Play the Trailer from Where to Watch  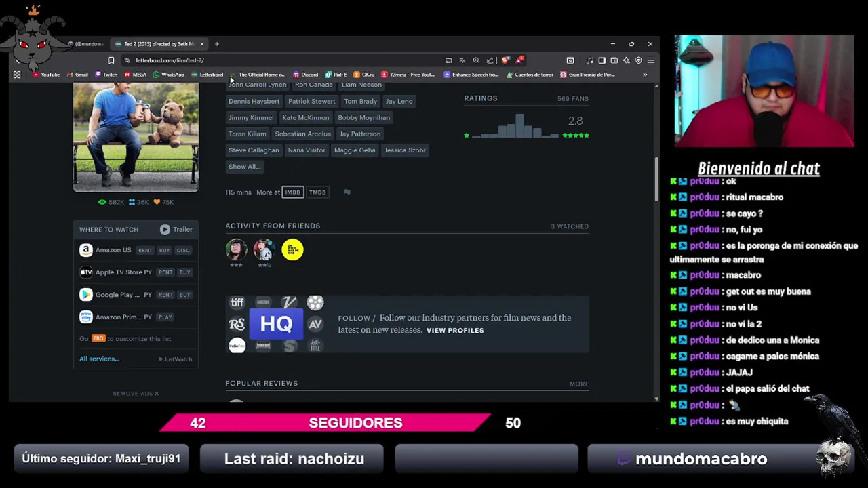(x=176, y=230)
